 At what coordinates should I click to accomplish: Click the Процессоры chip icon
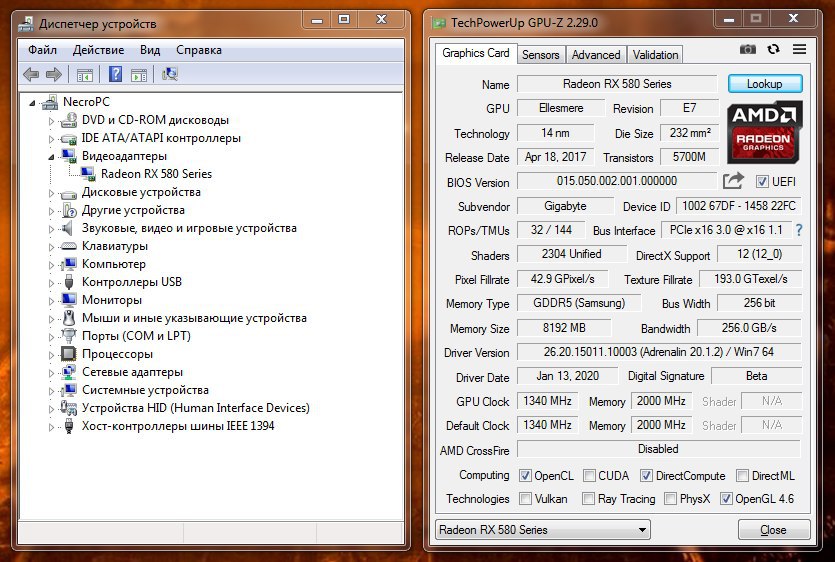point(69,354)
